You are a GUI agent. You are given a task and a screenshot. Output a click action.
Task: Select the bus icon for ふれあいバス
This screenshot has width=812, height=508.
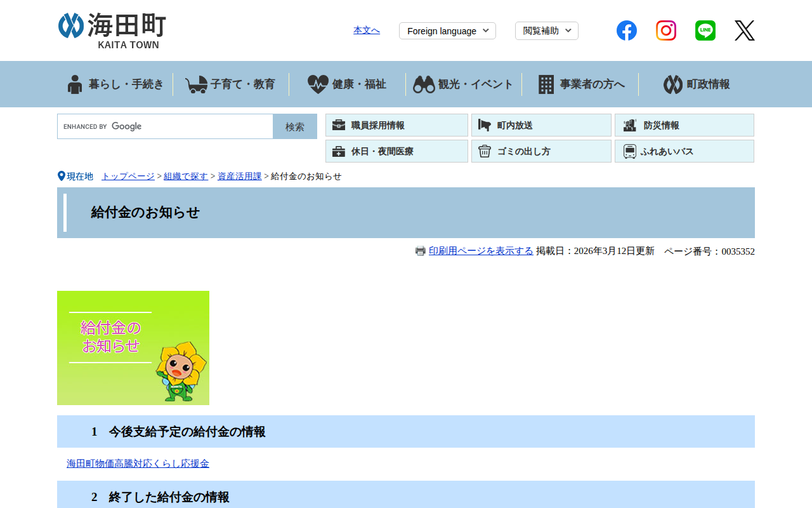[x=629, y=150]
